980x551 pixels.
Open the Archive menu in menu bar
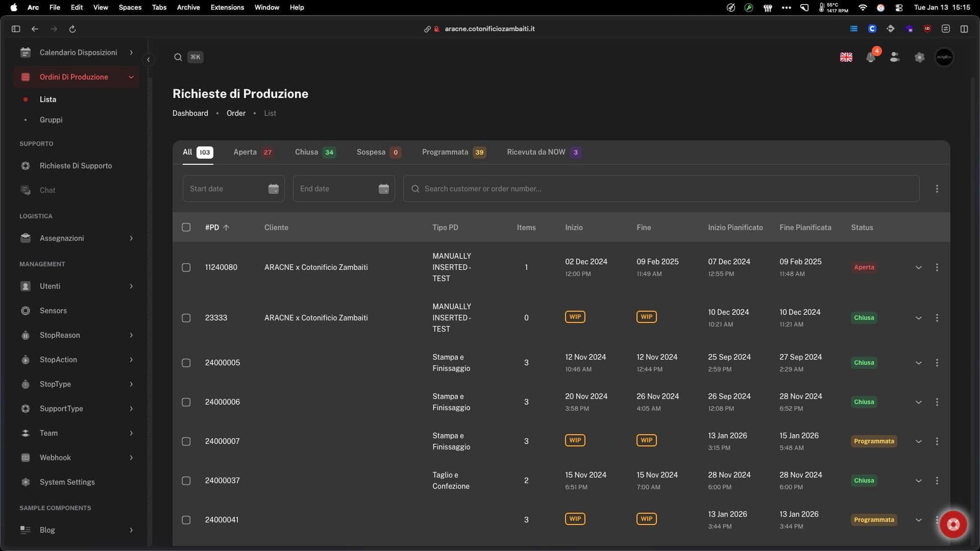pos(188,7)
